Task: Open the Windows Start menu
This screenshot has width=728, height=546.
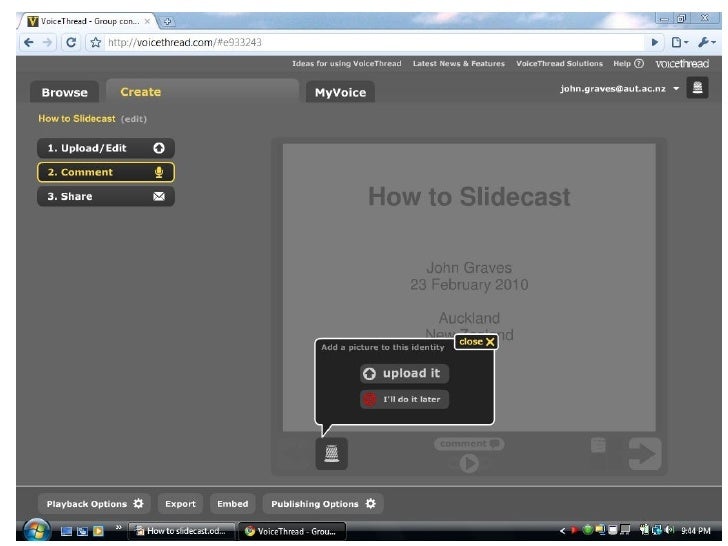Action: (x=37, y=531)
